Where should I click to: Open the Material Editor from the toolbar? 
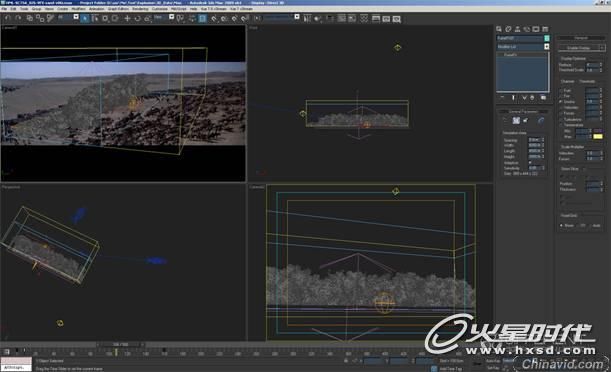point(365,18)
